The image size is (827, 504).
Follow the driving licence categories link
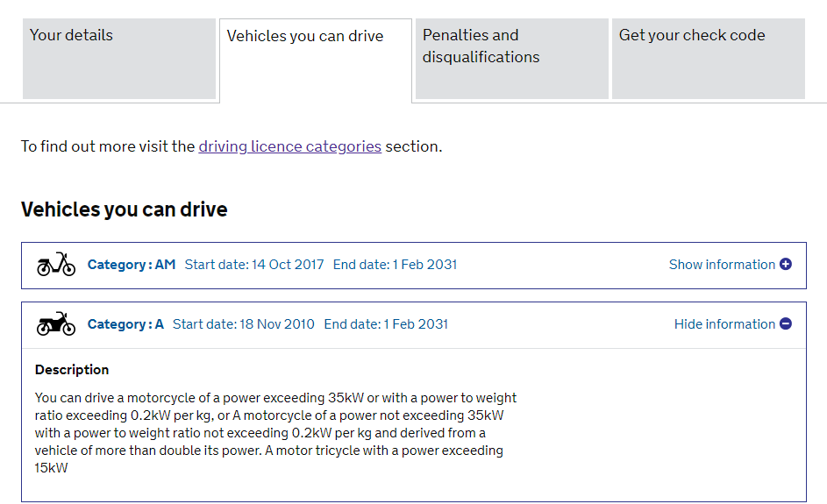(x=289, y=146)
